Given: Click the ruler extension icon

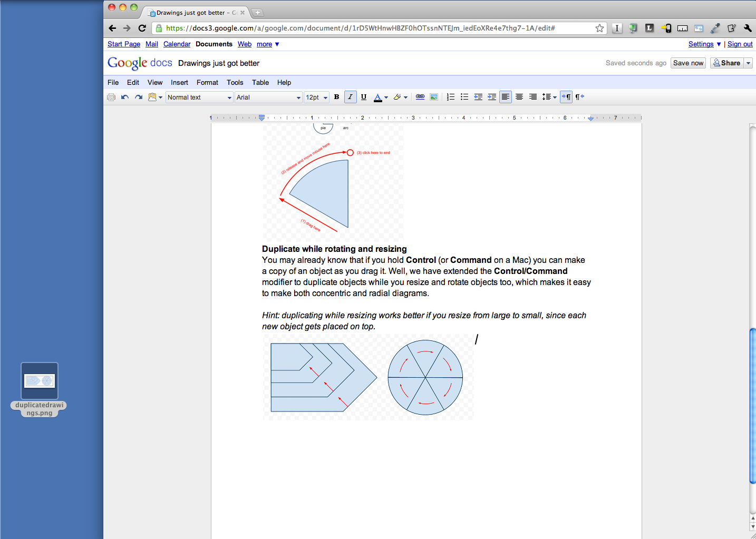Looking at the screenshot, I should (x=682, y=28).
